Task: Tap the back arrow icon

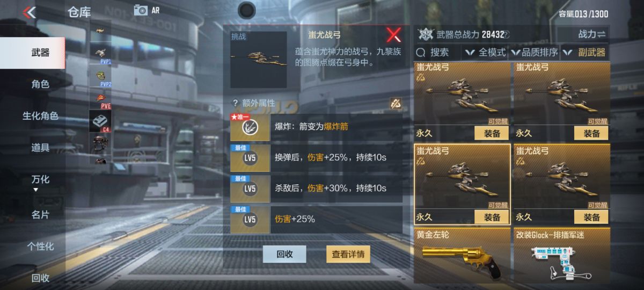Action: coord(30,12)
